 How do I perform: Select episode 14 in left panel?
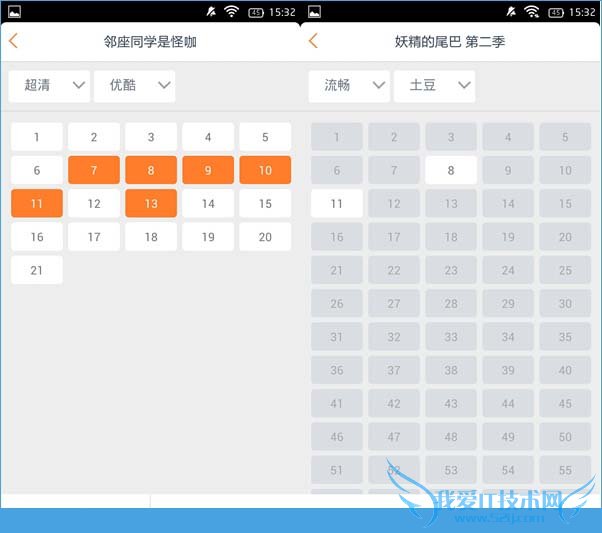[x=208, y=203]
